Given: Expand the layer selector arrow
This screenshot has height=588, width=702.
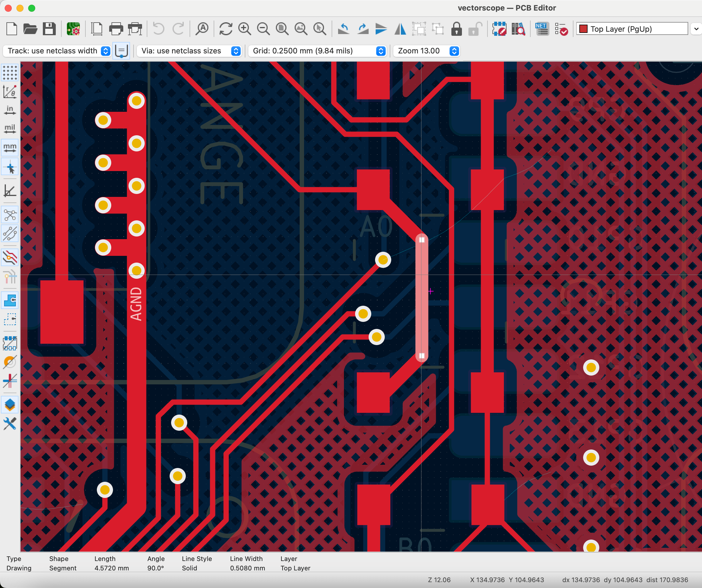Looking at the screenshot, I should coord(696,29).
